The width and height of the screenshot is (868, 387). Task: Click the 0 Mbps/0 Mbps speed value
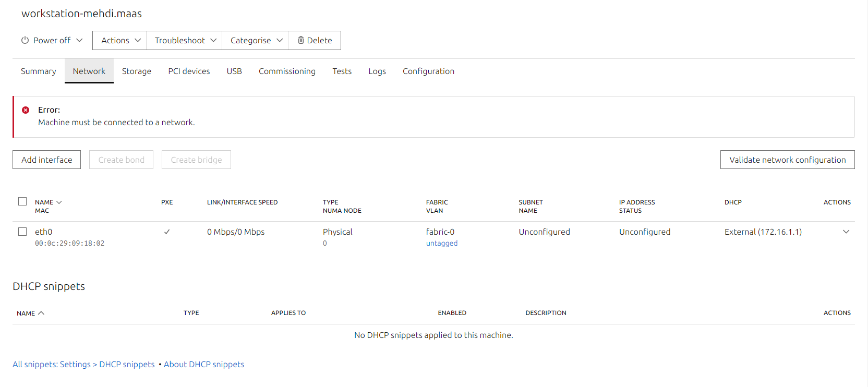236,232
